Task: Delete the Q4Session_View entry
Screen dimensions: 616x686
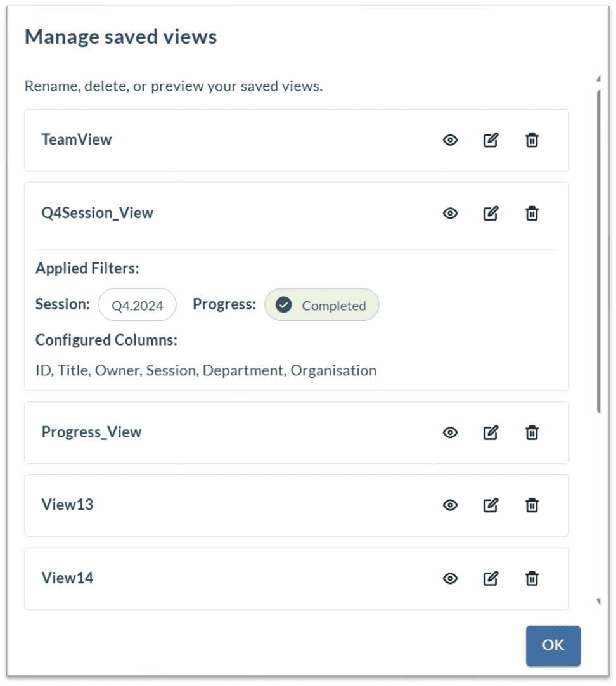Action: (x=532, y=214)
